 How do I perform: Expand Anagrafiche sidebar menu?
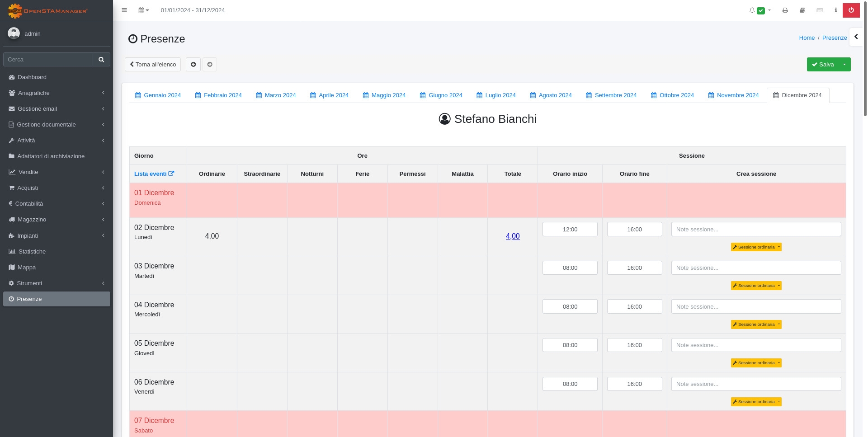pyautogui.click(x=57, y=93)
